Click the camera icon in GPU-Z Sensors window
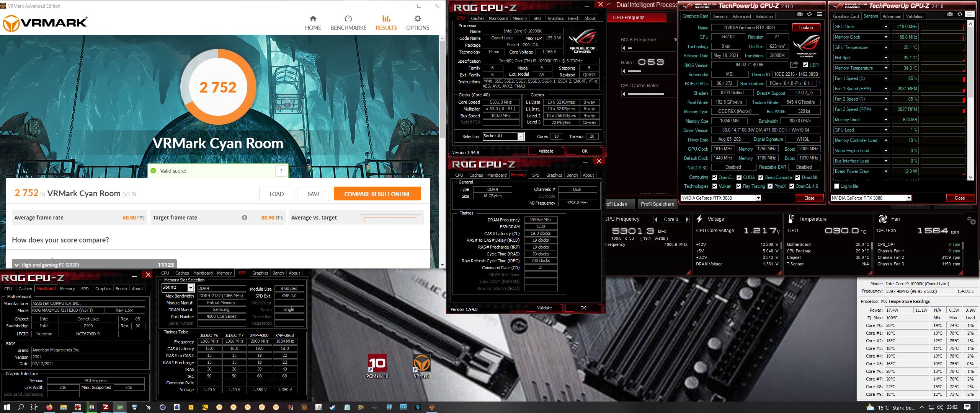 (x=950, y=15)
